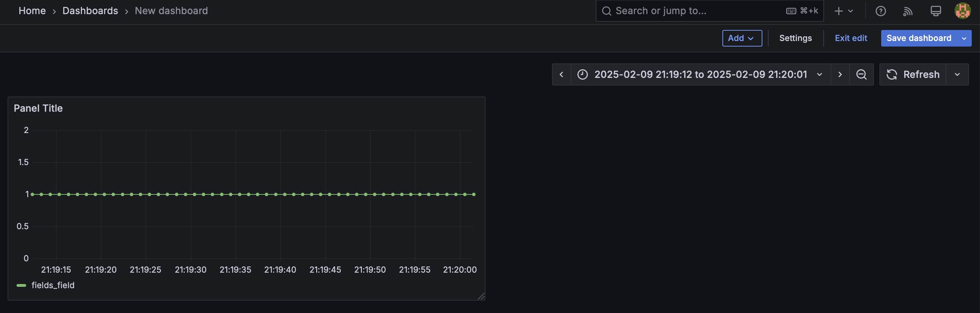Viewport: 980px width, 313px height.
Task: Open the Save dashboard options chevron
Action: point(963,38)
